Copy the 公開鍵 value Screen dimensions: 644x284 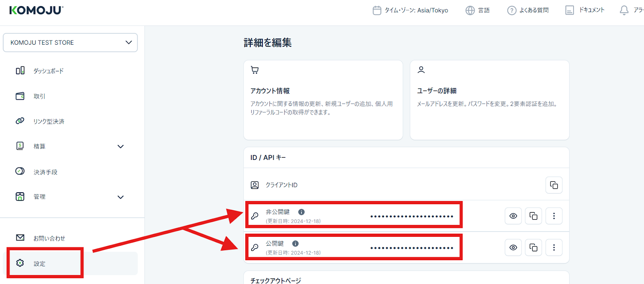point(533,247)
